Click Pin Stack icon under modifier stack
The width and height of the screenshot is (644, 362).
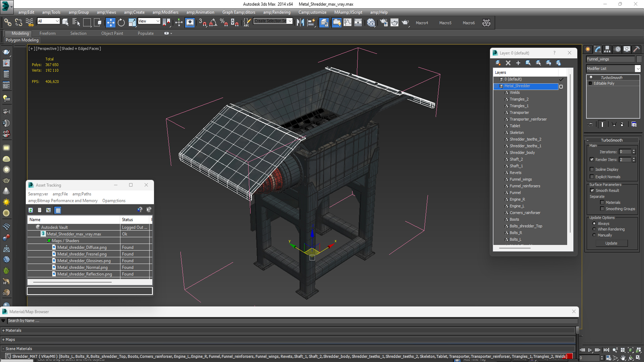coord(591,124)
